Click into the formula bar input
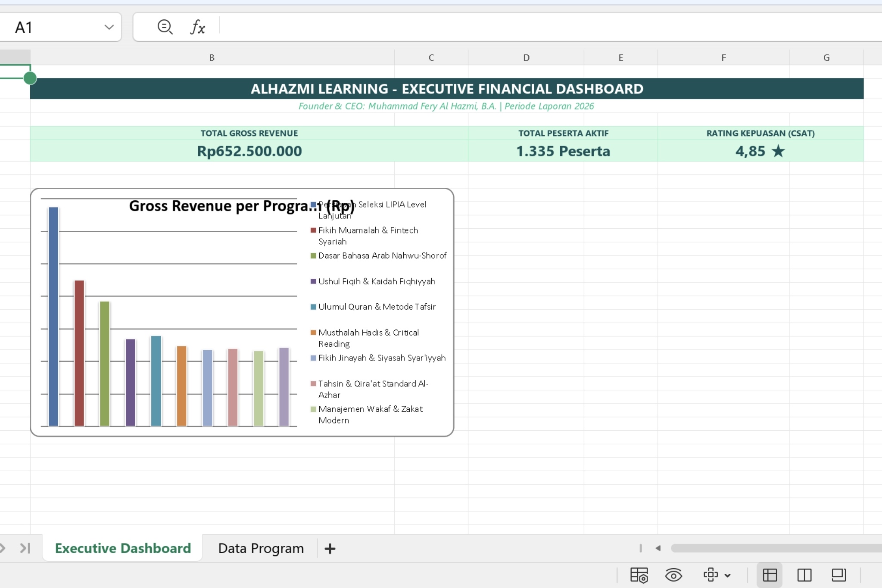 [x=550, y=27]
